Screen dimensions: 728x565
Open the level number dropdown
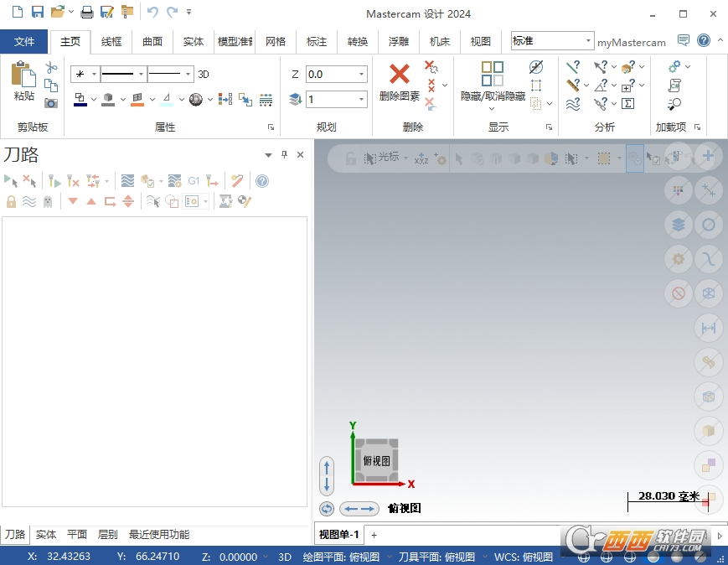361,99
